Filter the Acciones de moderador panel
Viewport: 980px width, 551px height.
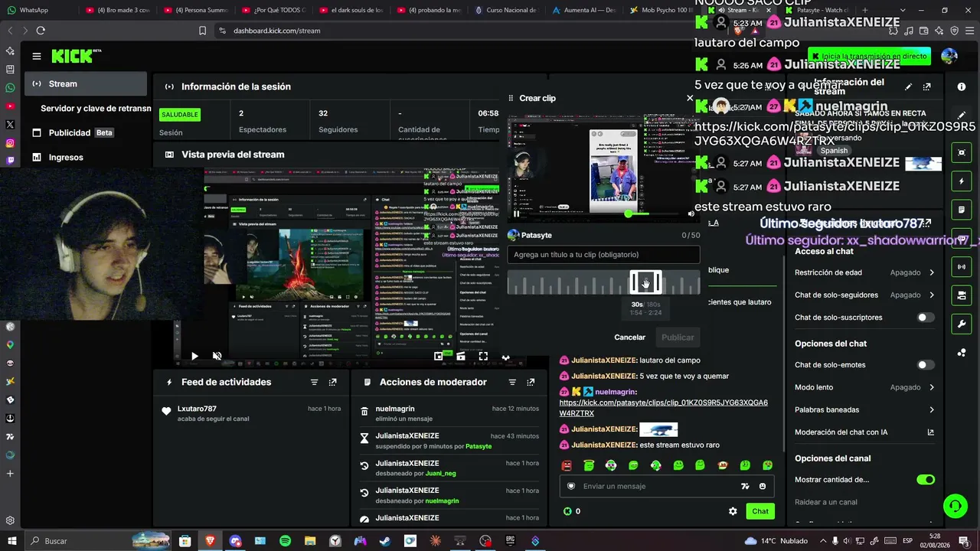(512, 382)
